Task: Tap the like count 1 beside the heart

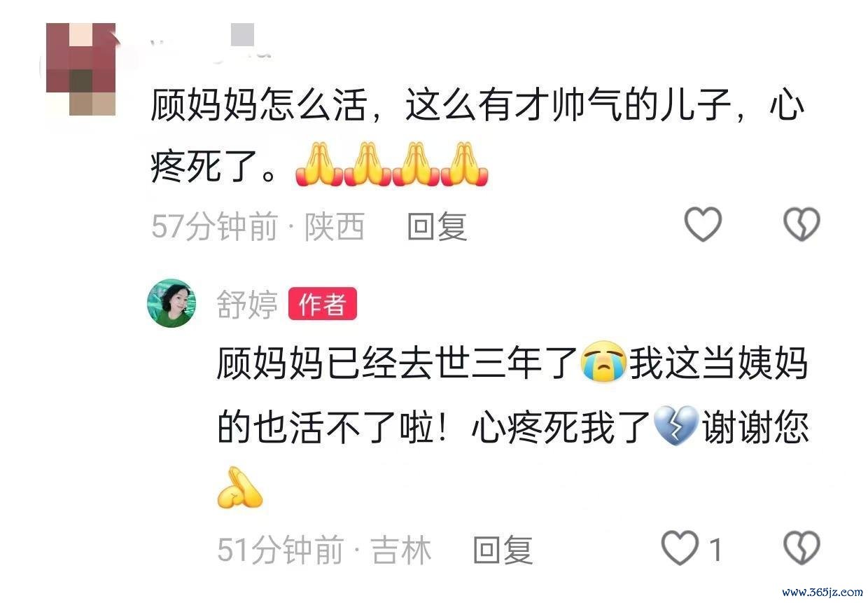Action: [x=715, y=550]
